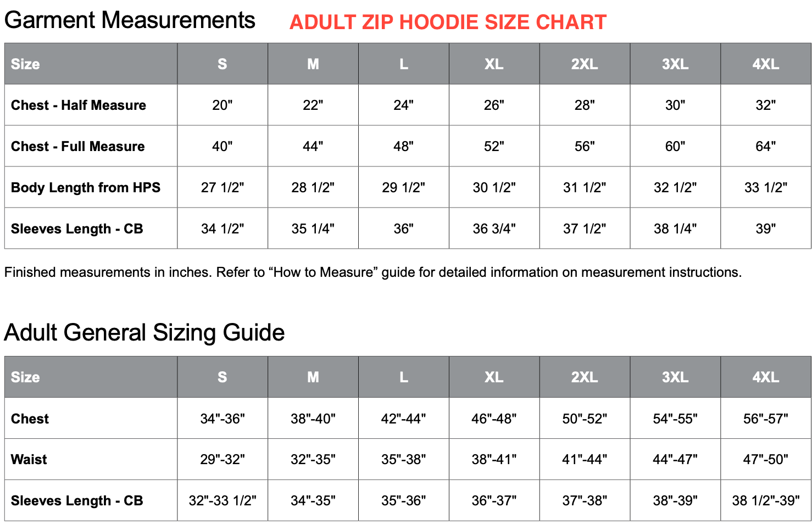Select the 34 1/2" sleeve length cell
Image resolution: width=812 pixels, height=524 pixels.
(223, 228)
